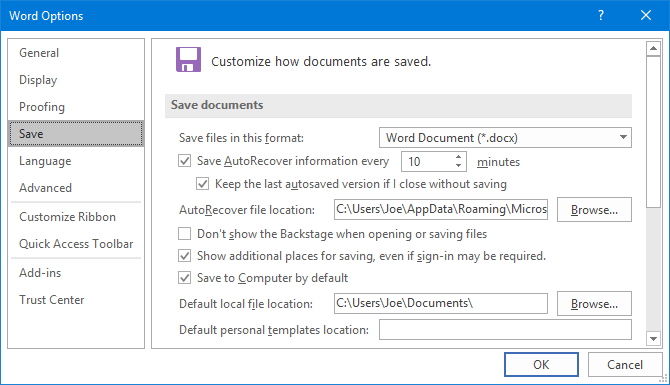Click the Default personal templates location field
The width and height of the screenshot is (670, 385).
505,329
